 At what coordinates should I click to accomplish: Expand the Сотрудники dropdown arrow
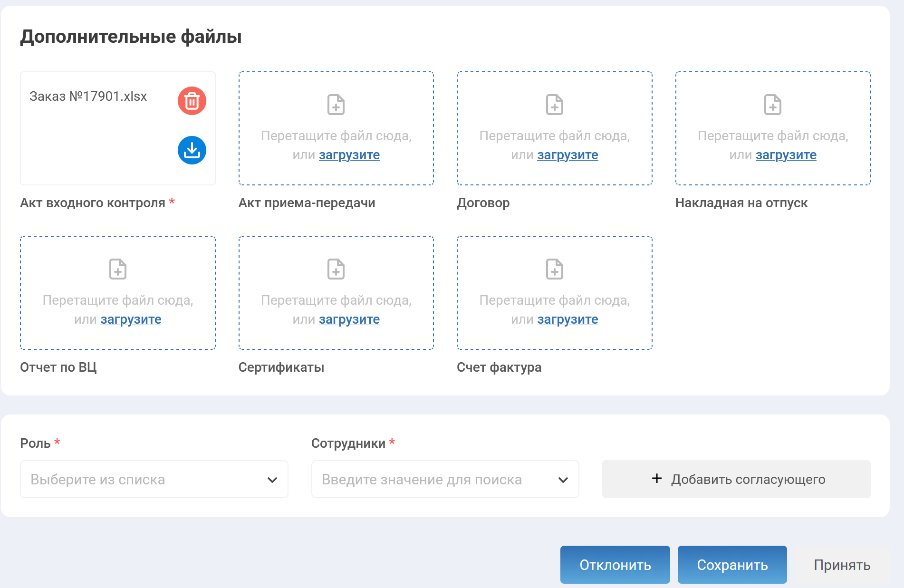point(563,480)
